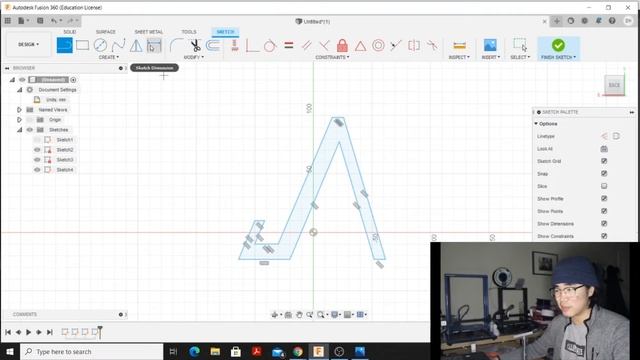Viewport: 640px width, 360px height.
Task: Open Chrome from the taskbar
Action: [x=298, y=351]
